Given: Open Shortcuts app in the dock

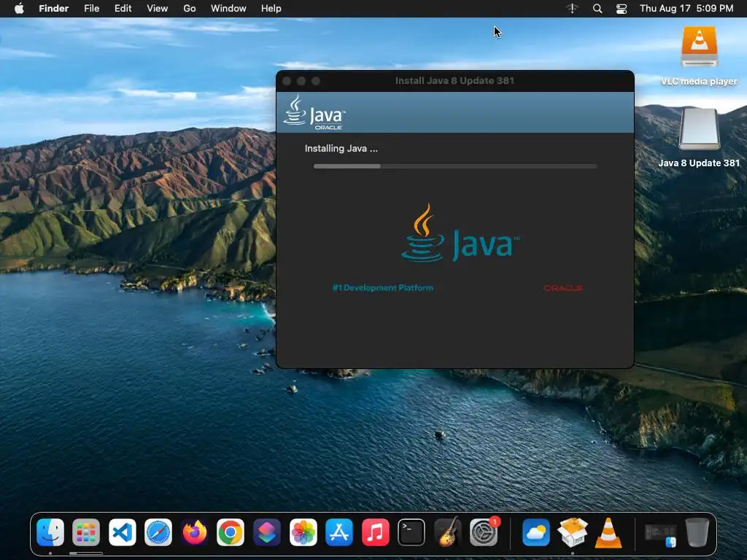Looking at the screenshot, I should click(267, 532).
